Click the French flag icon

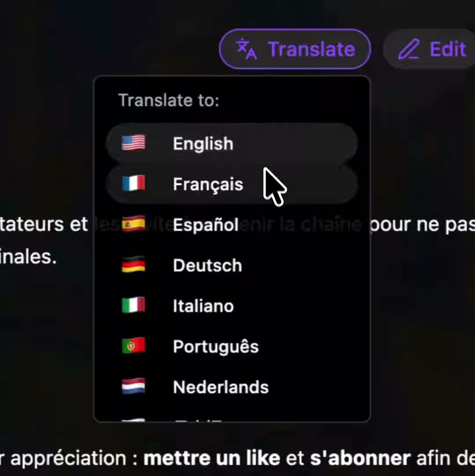(134, 183)
